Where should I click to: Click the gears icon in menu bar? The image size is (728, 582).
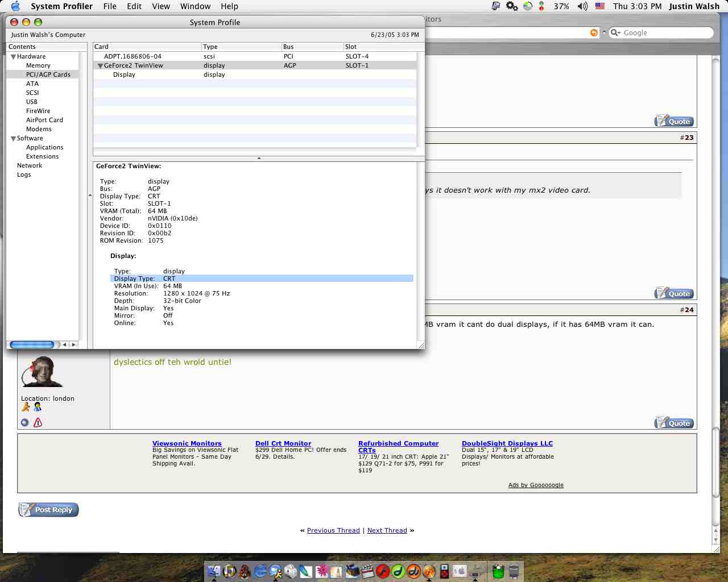(x=512, y=6)
